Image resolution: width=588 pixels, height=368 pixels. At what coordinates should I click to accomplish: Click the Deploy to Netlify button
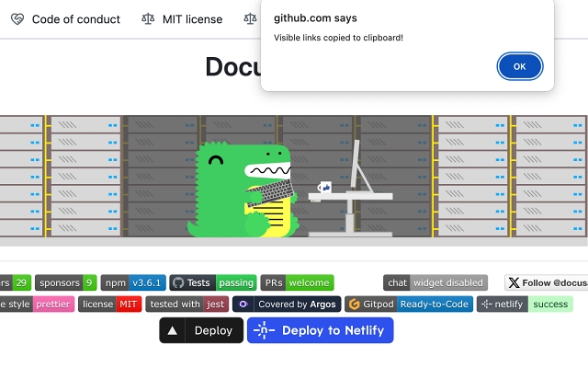pyautogui.click(x=321, y=330)
